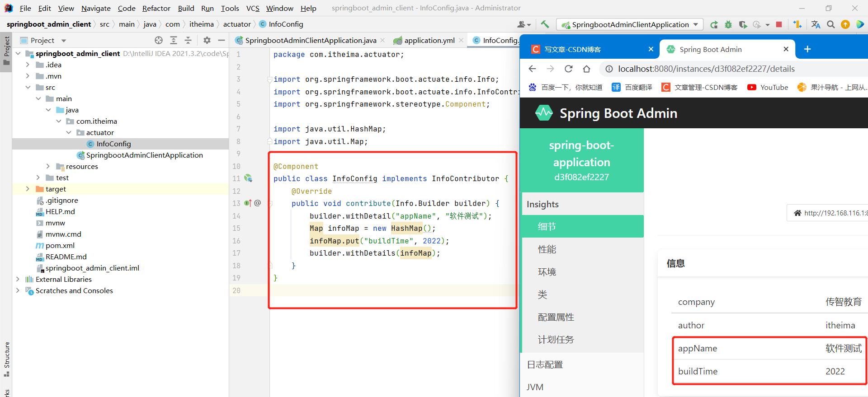Open the profiler run dropdown arrow

(x=768, y=25)
